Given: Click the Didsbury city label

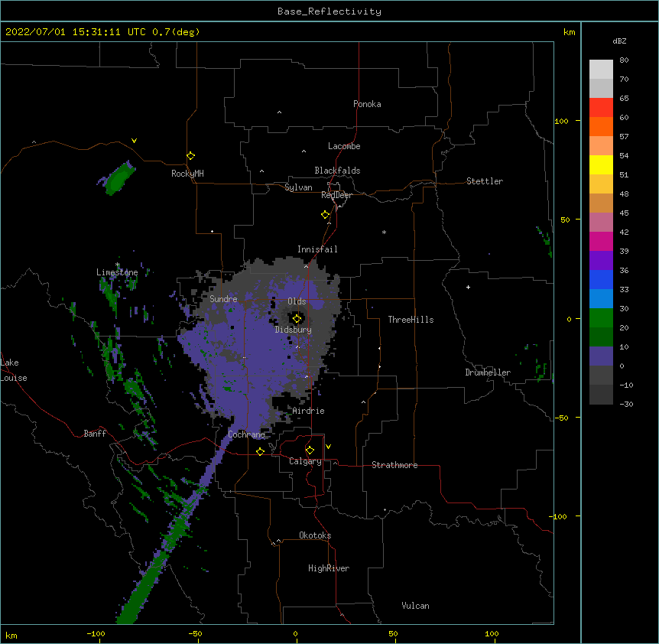Looking at the screenshot, I should click(294, 330).
